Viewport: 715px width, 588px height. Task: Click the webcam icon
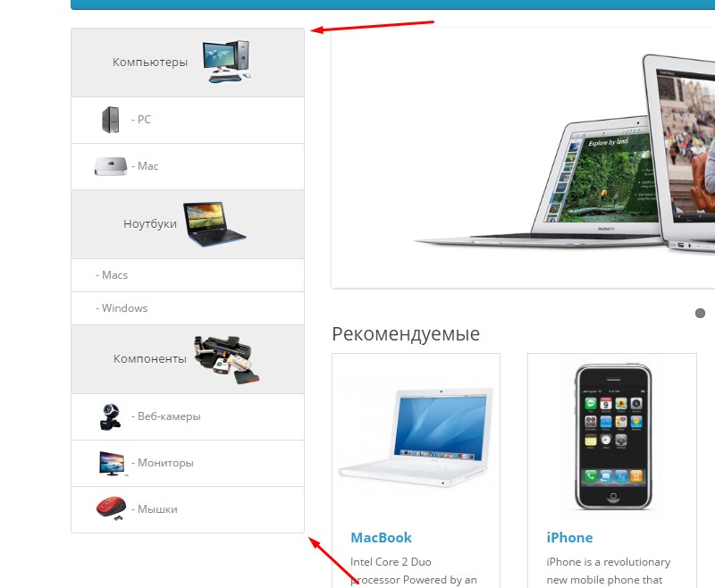(x=110, y=417)
